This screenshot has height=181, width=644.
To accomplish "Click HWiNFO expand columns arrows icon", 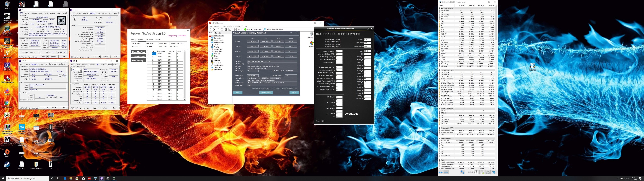I will coord(441,172).
